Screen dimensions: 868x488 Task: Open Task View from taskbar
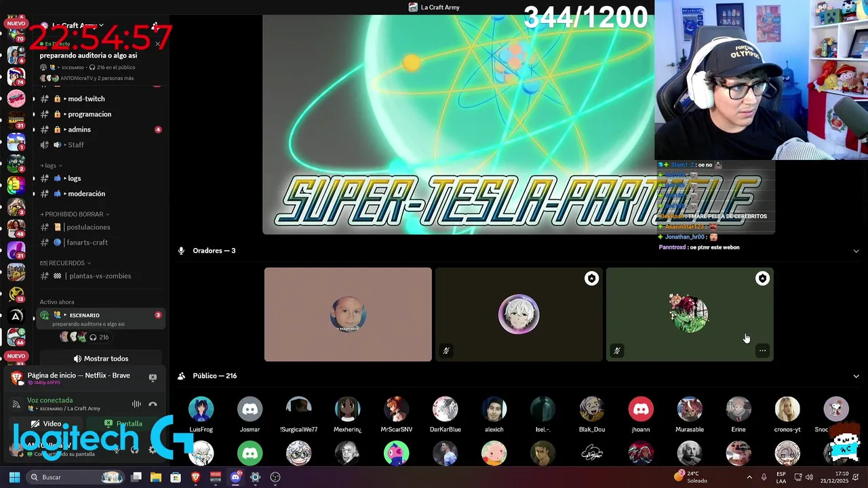[136, 477]
